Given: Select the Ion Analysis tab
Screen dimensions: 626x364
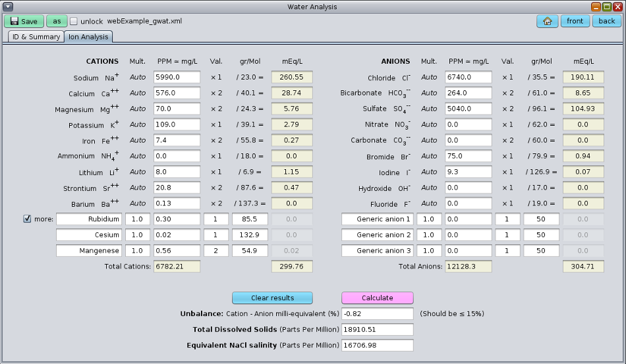Looking at the screenshot, I should [x=88, y=37].
